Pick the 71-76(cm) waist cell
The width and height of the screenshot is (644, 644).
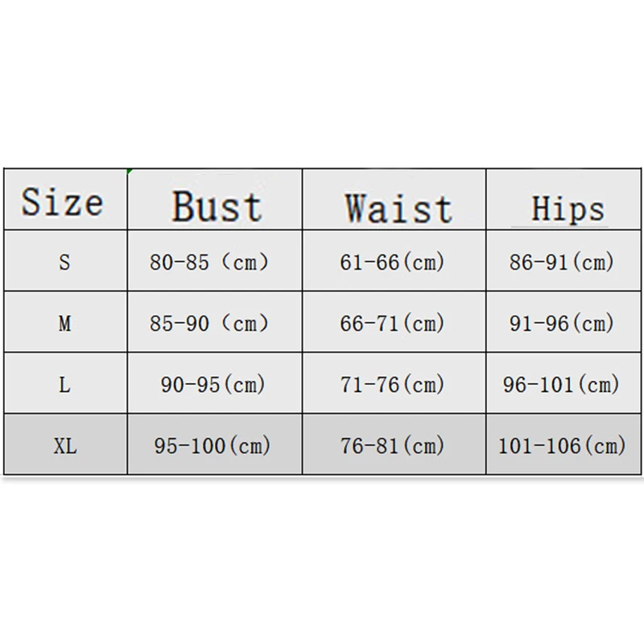[x=392, y=384]
